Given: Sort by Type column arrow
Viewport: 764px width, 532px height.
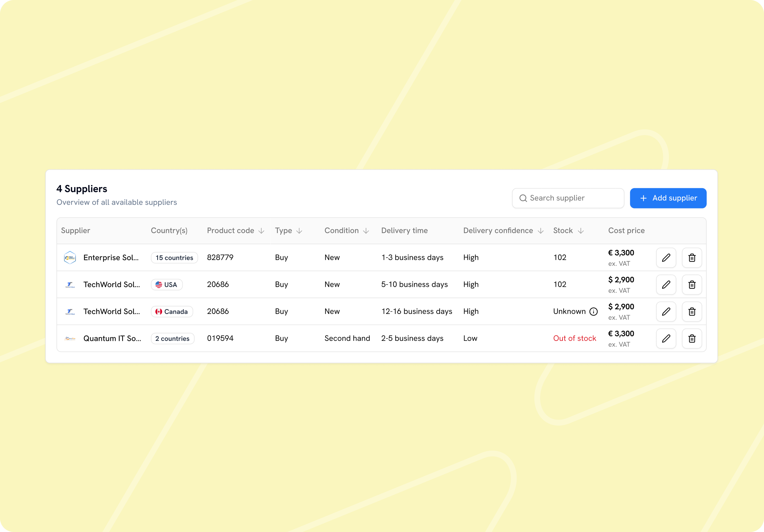Looking at the screenshot, I should point(299,231).
